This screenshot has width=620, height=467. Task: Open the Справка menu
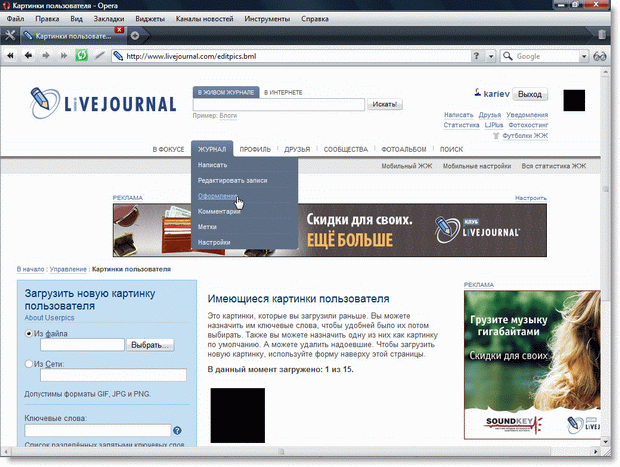[315, 19]
